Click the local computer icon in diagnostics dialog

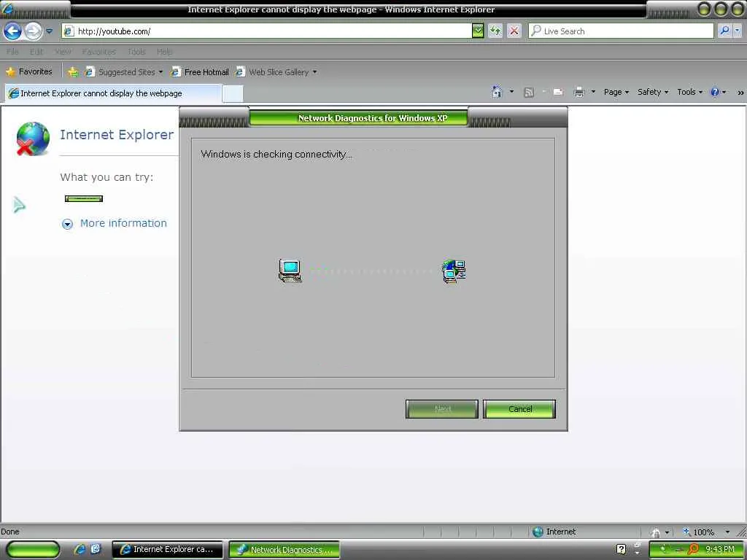pyautogui.click(x=290, y=271)
